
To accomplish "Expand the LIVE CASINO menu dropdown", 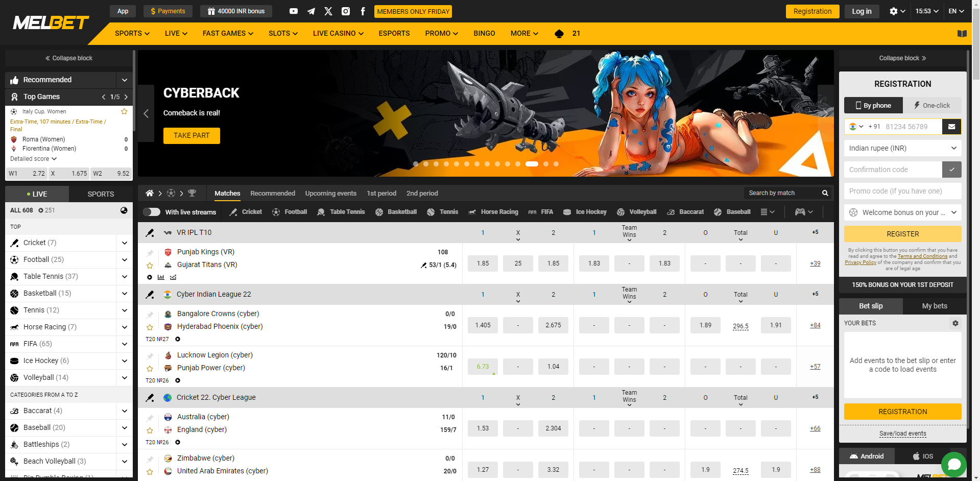I will [338, 34].
